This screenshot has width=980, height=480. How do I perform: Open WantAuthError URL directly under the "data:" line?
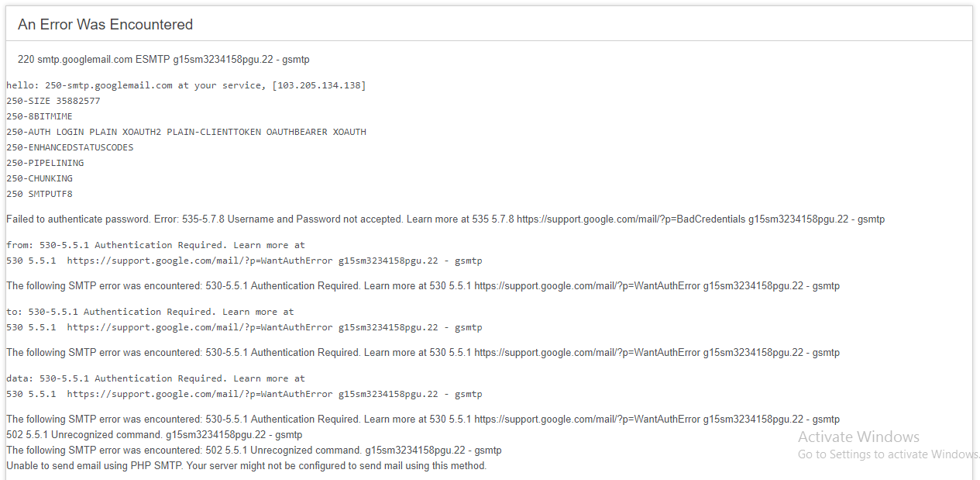[x=200, y=394]
